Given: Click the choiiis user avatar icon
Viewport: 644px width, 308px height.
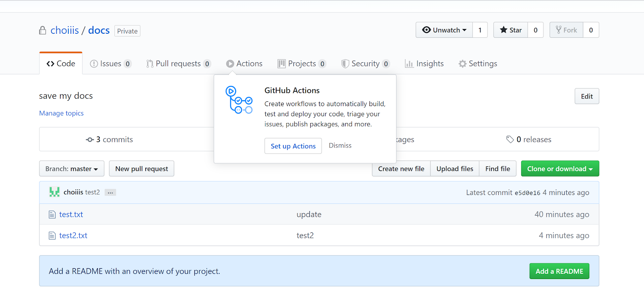Looking at the screenshot, I should tap(54, 192).
